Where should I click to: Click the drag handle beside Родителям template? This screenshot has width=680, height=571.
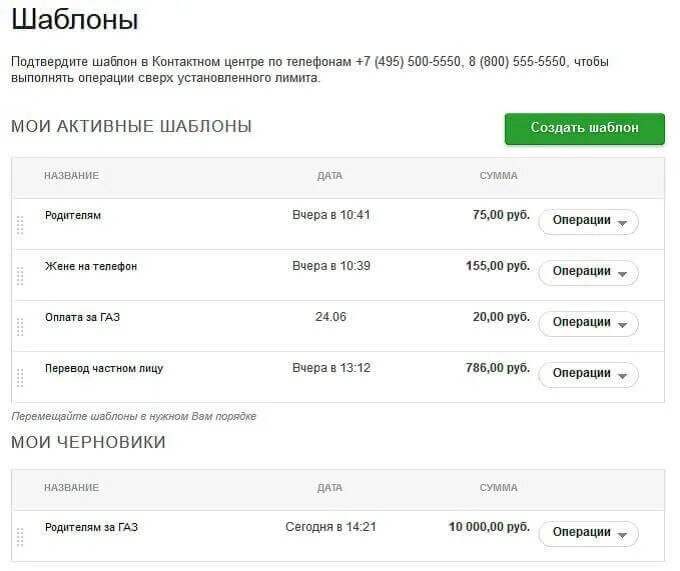click(20, 225)
